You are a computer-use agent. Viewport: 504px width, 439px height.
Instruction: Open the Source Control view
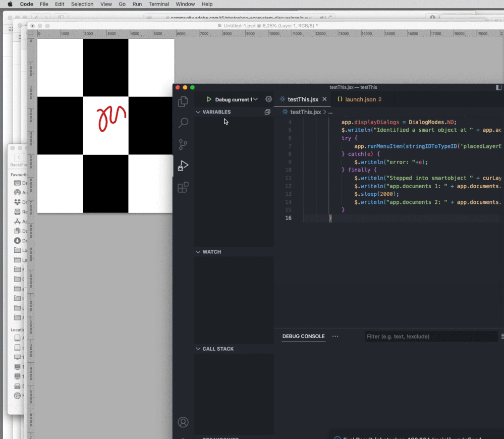click(x=183, y=144)
